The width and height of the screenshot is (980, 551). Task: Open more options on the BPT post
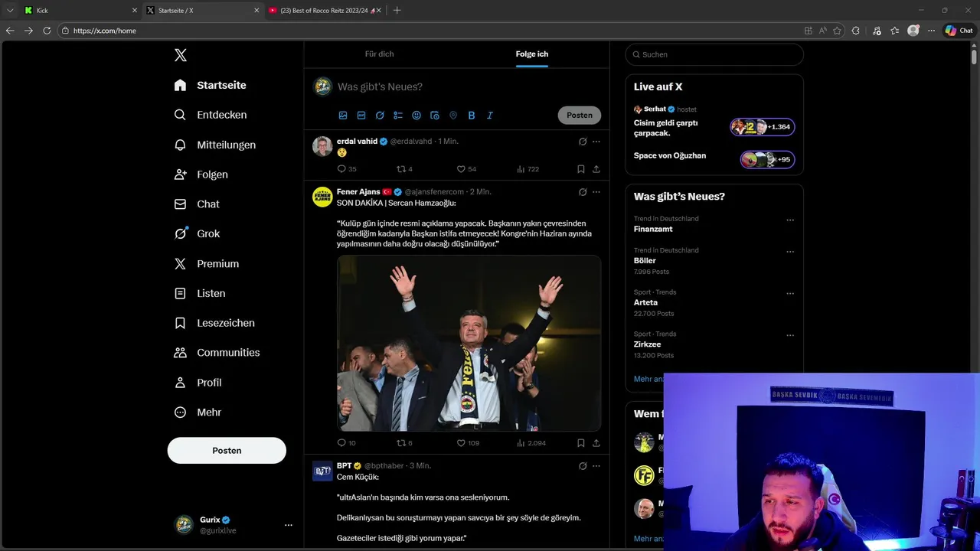596,466
